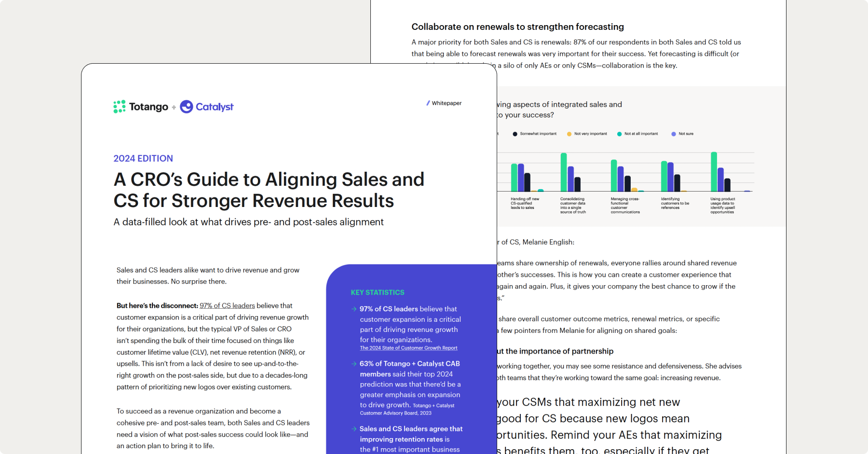Click 'Managing cross-functional customer communications' label
The image size is (868, 454).
pyautogui.click(x=625, y=206)
